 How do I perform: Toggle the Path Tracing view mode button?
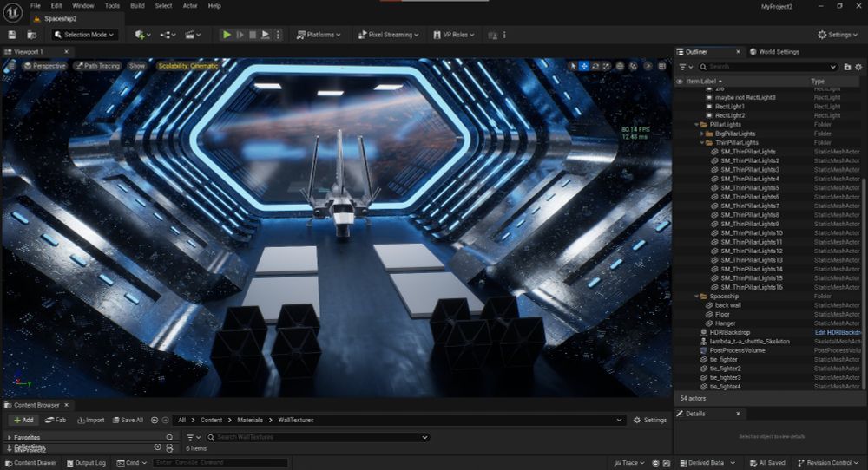(98, 66)
